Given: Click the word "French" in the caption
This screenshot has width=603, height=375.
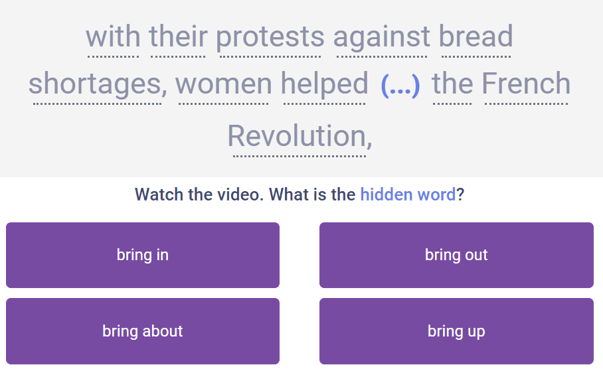Looking at the screenshot, I should [526, 83].
